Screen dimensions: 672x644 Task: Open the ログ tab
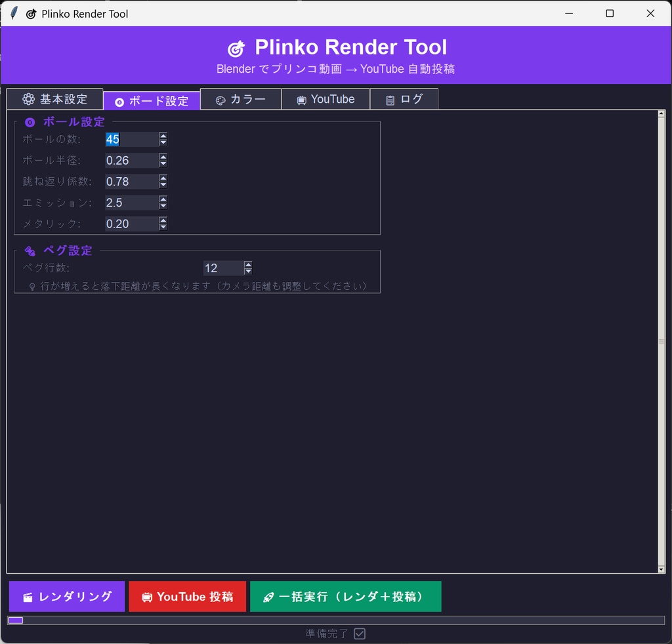pyautogui.click(x=404, y=99)
